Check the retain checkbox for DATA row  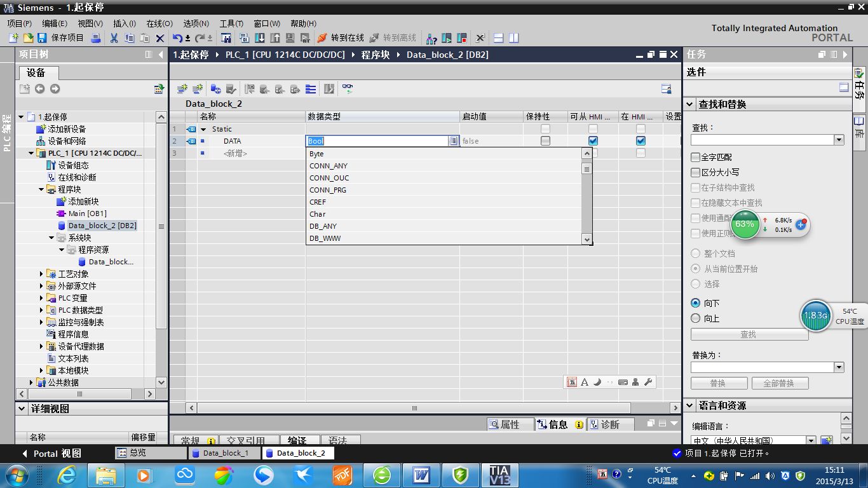point(545,141)
